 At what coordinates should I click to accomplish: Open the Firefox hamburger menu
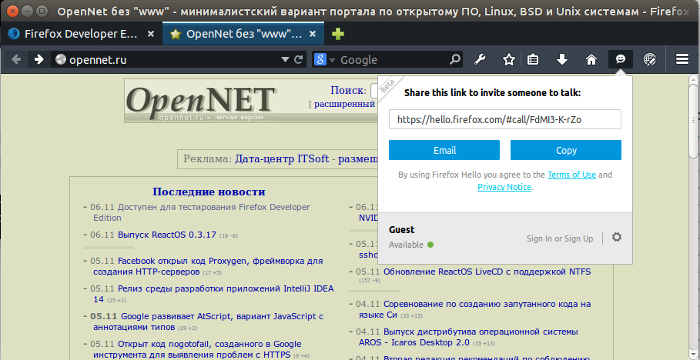(x=682, y=59)
